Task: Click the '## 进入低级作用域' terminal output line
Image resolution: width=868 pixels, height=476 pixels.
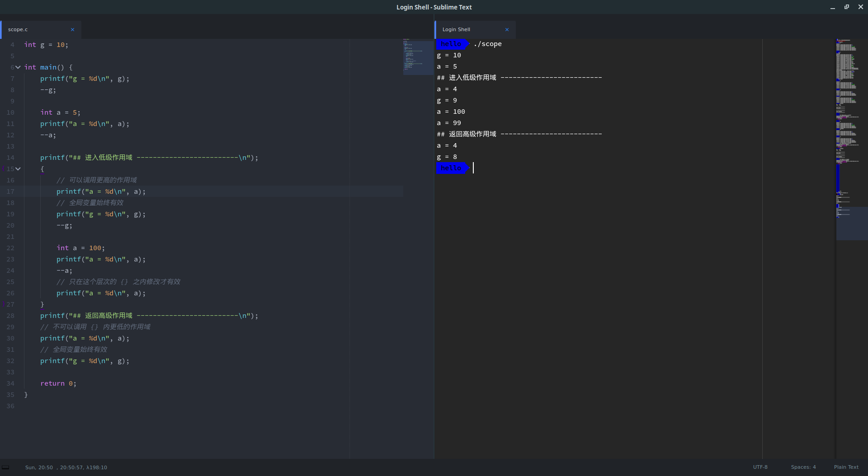Action: tap(519, 78)
